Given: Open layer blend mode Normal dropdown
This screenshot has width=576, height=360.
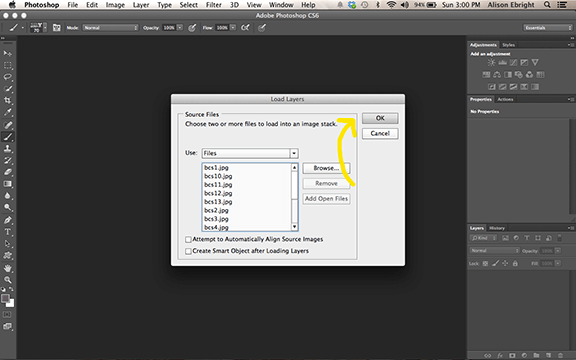Looking at the screenshot, I should click(x=494, y=251).
